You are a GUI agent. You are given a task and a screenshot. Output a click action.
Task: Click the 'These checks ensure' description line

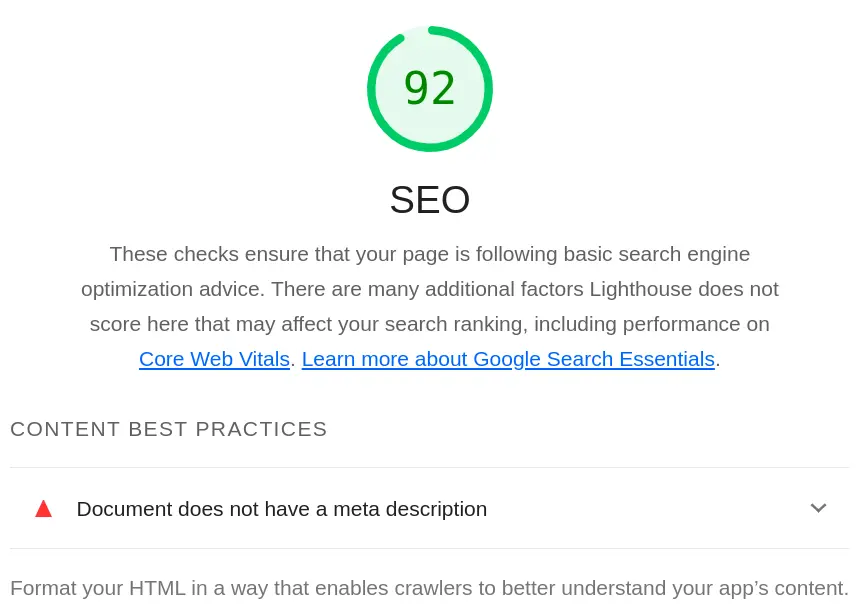pos(429,254)
